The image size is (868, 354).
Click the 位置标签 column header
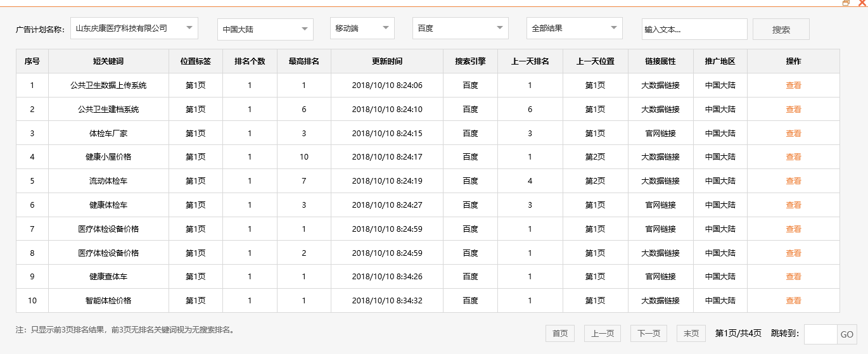point(196,61)
